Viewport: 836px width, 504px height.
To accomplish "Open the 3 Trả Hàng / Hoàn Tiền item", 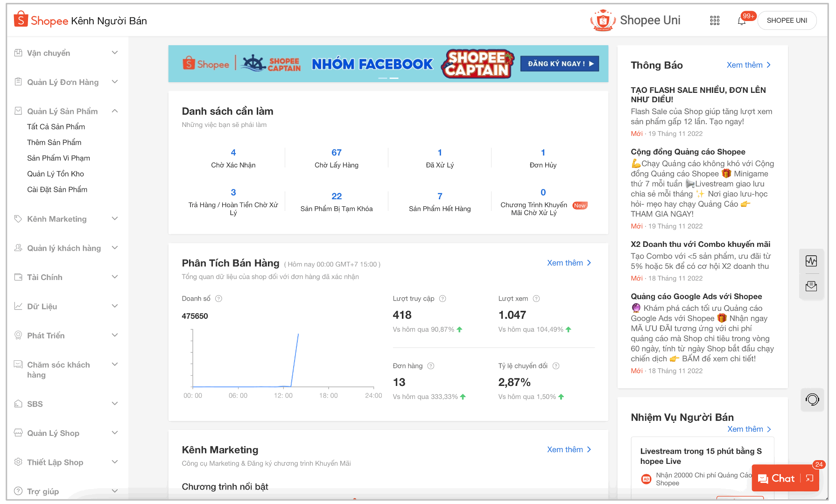I will [x=233, y=202].
